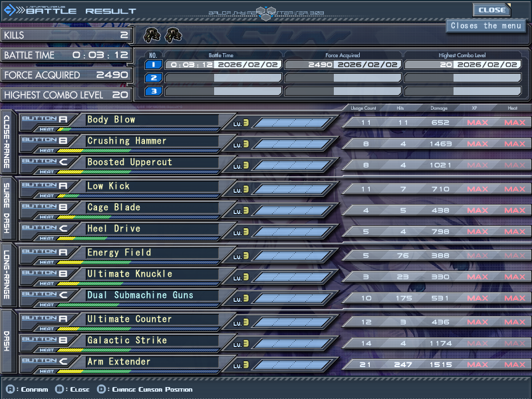This screenshot has width=532, height=399.
Task: Select record slot number 1 icon
Action: point(153,65)
